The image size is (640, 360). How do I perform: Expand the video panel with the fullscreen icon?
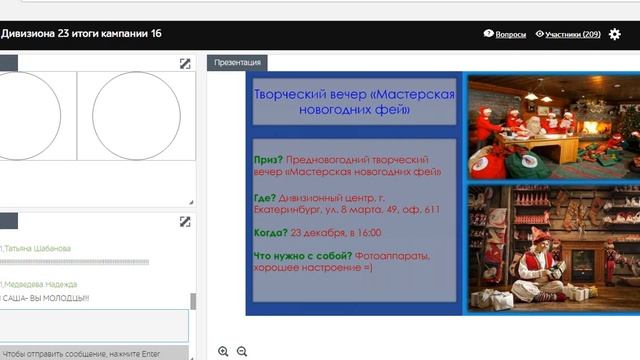point(185,63)
